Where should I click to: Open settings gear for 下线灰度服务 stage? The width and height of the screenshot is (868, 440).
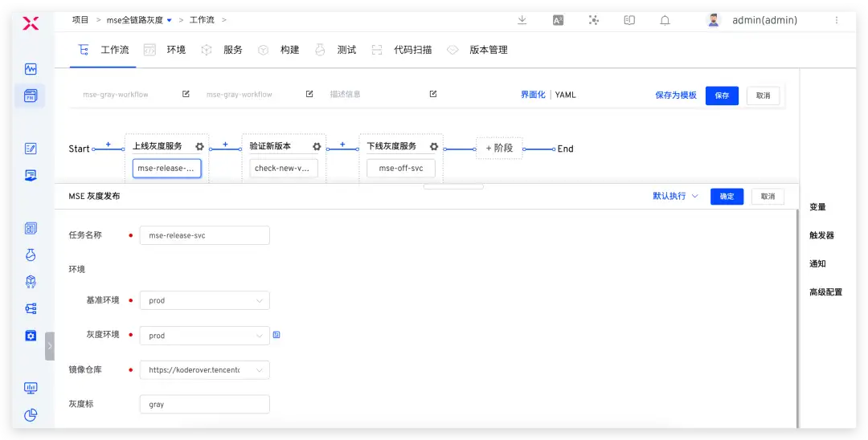click(x=434, y=146)
